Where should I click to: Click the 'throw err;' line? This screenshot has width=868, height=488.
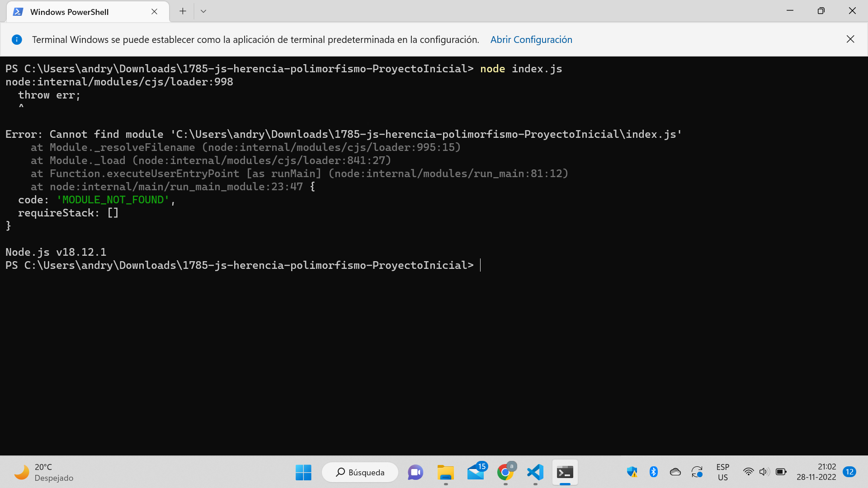point(49,95)
